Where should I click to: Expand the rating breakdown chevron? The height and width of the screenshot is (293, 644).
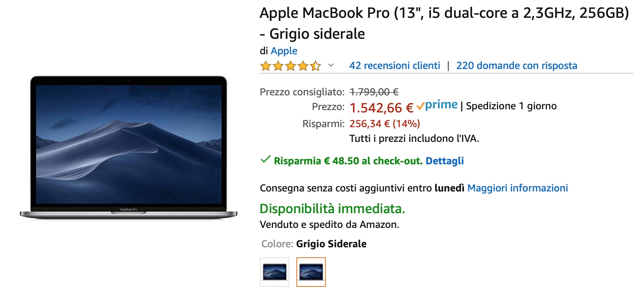click(x=331, y=65)
